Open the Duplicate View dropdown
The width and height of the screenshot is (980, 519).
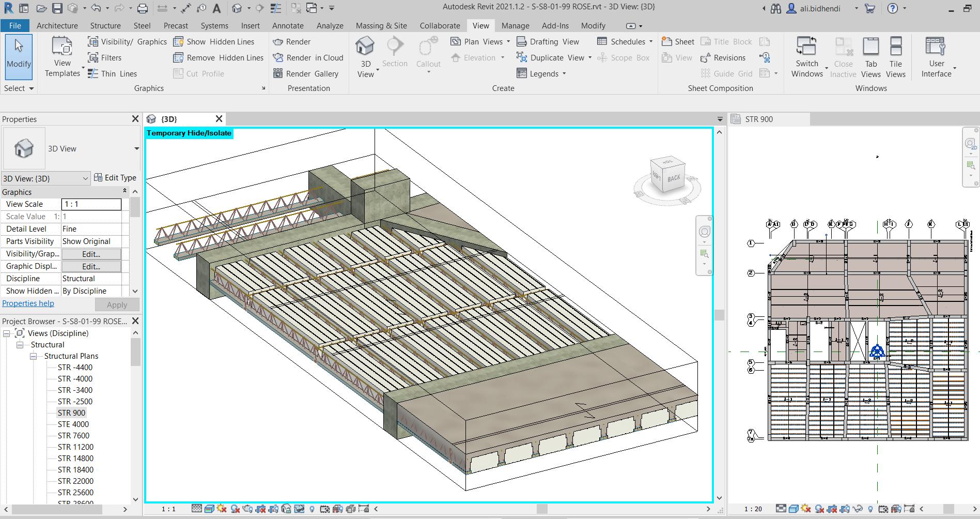(590, 58)
